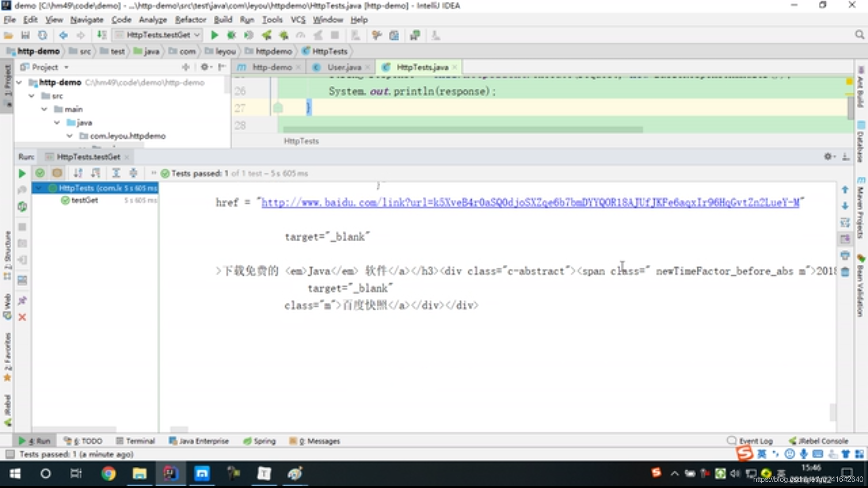Screen dimensions: 868x488
Task: Click Run with Coverage icon
Action: point(249,35)
